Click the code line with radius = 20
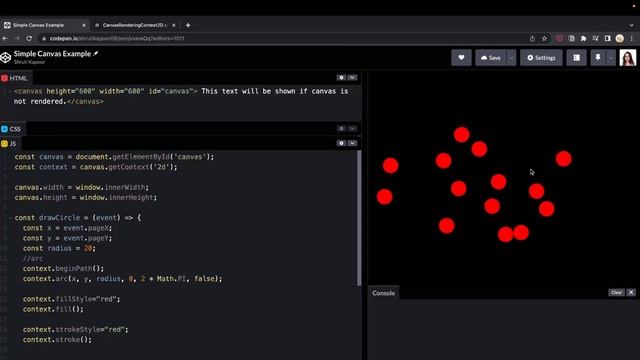Screen dimensions: 640x360 click(59, 248)
